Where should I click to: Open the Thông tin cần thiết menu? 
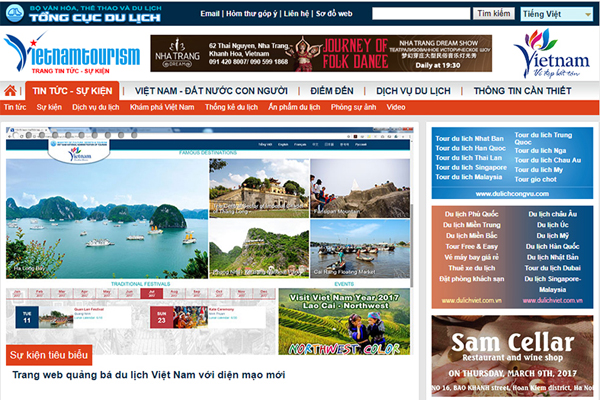coord(524,91)
